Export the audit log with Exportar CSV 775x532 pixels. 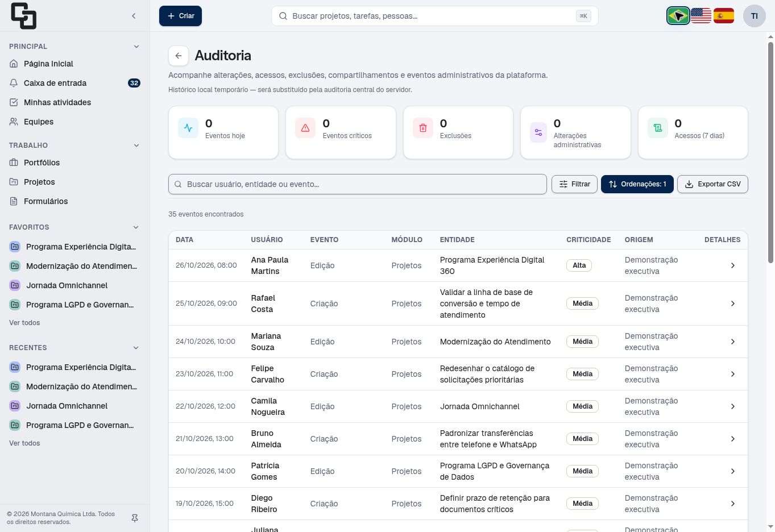pyautogui.click(x=712, y=184)
